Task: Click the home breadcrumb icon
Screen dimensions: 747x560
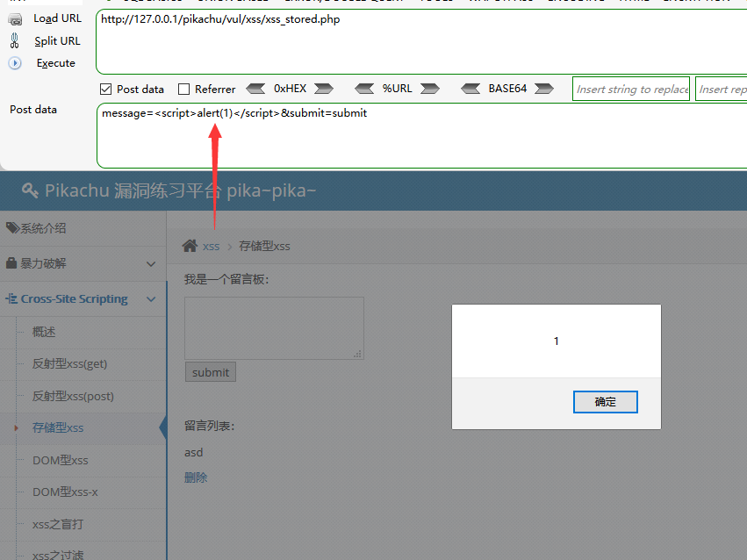Action: (190, 246)
